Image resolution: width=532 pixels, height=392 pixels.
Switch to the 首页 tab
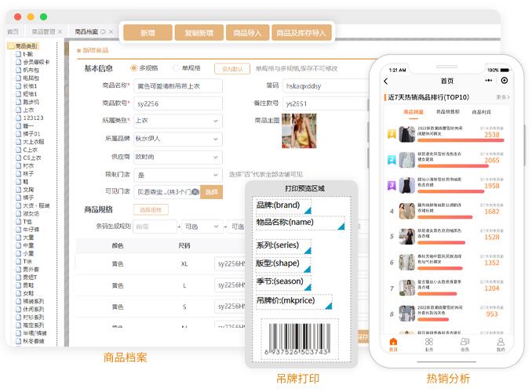(x=13, y=32)
